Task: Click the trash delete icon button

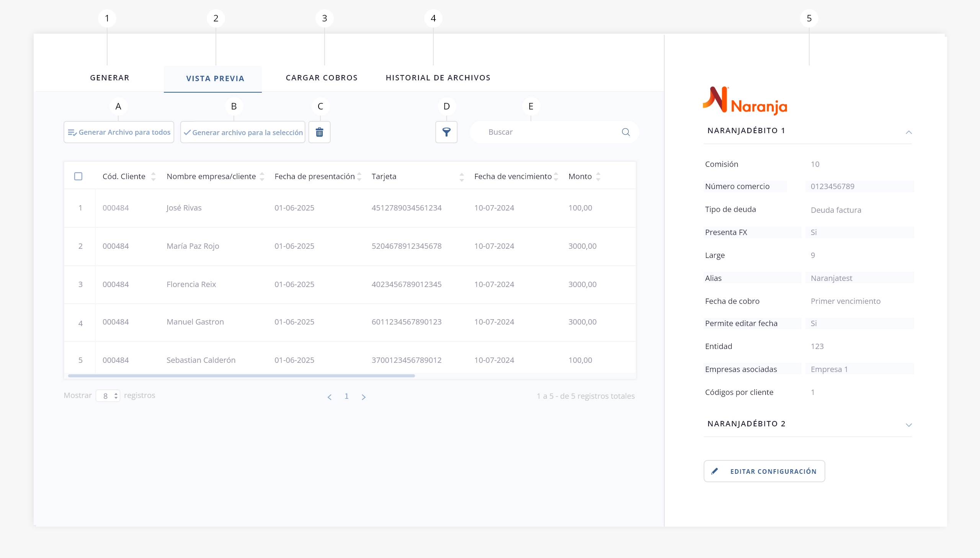Action: pyautogui.click(x=319, y=132)
